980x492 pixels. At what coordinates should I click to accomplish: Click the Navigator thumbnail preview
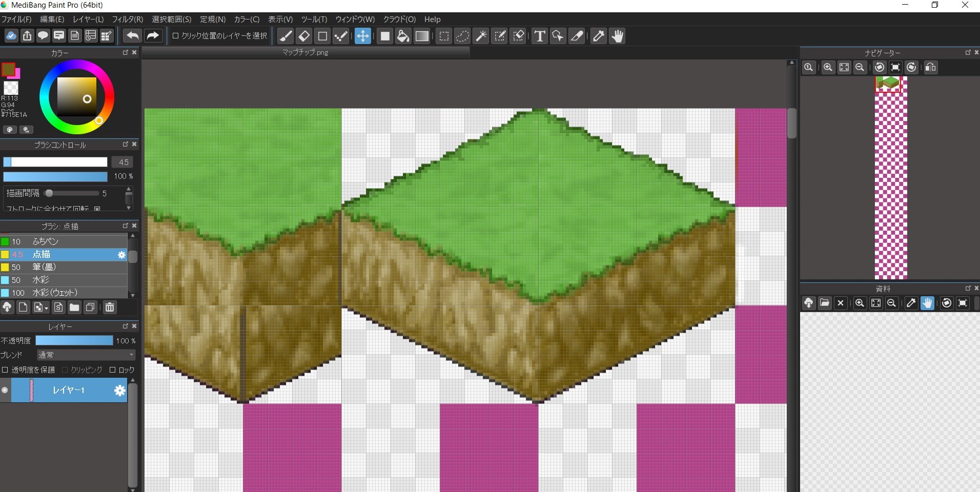pyautogui.click(x=891, y=178)
